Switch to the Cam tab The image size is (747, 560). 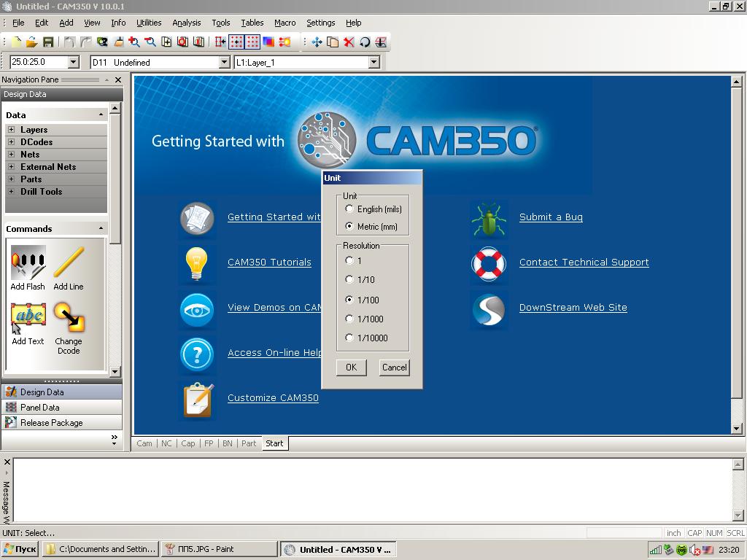(x=144, y=443)
